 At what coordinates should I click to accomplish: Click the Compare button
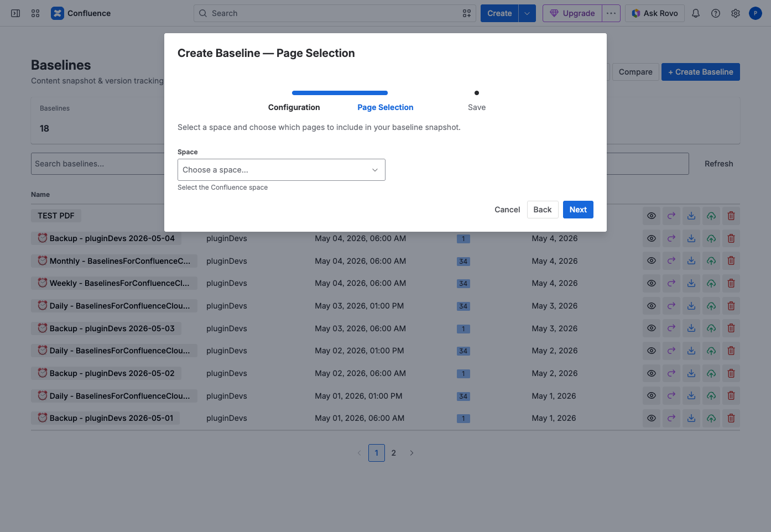click(635, 72)
